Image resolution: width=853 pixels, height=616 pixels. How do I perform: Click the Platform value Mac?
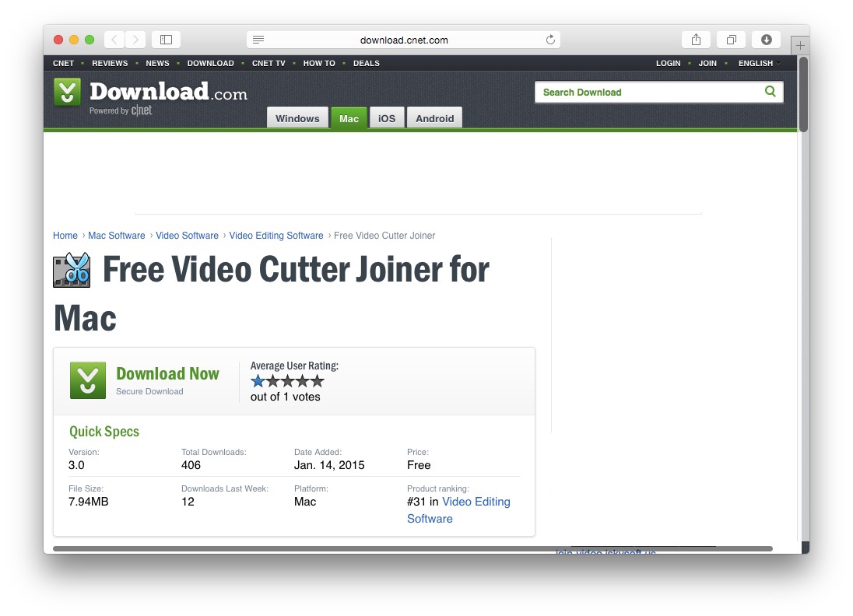tap(305, 502)
